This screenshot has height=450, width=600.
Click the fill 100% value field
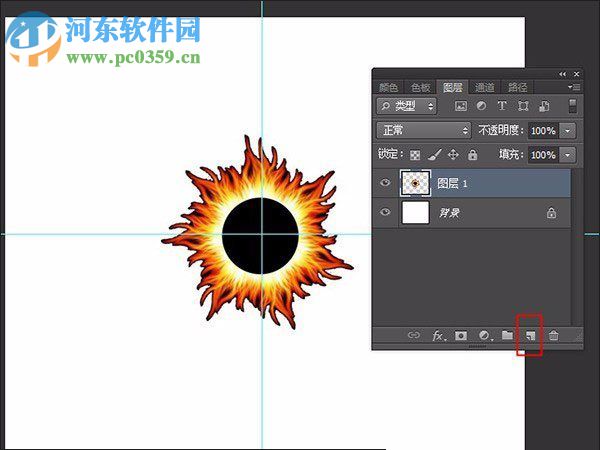(x=543, y=155)
